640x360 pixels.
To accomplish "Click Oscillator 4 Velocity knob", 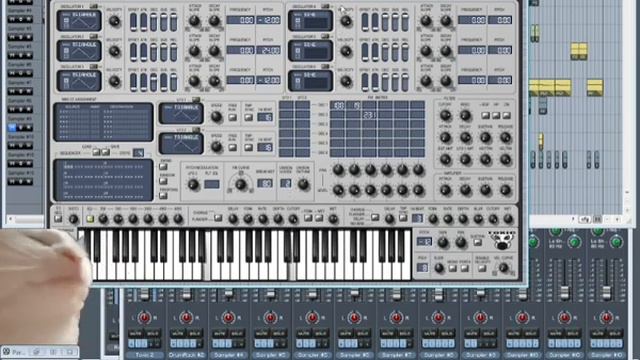I will [346, 21].
